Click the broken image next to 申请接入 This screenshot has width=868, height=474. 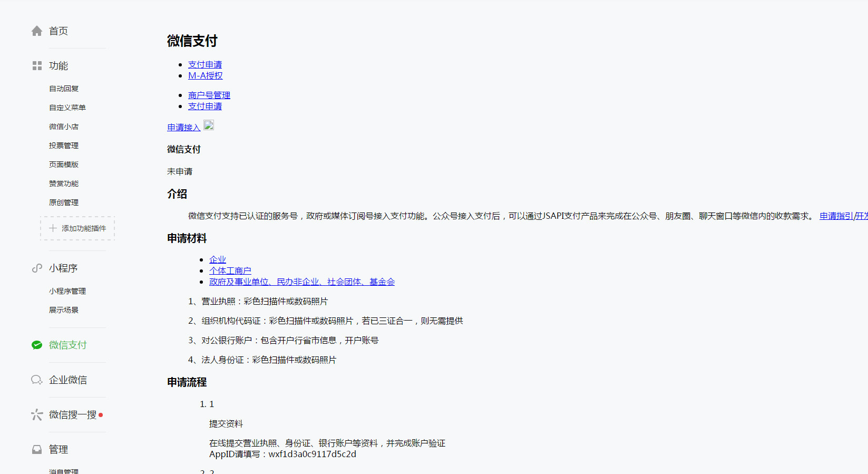209,125
